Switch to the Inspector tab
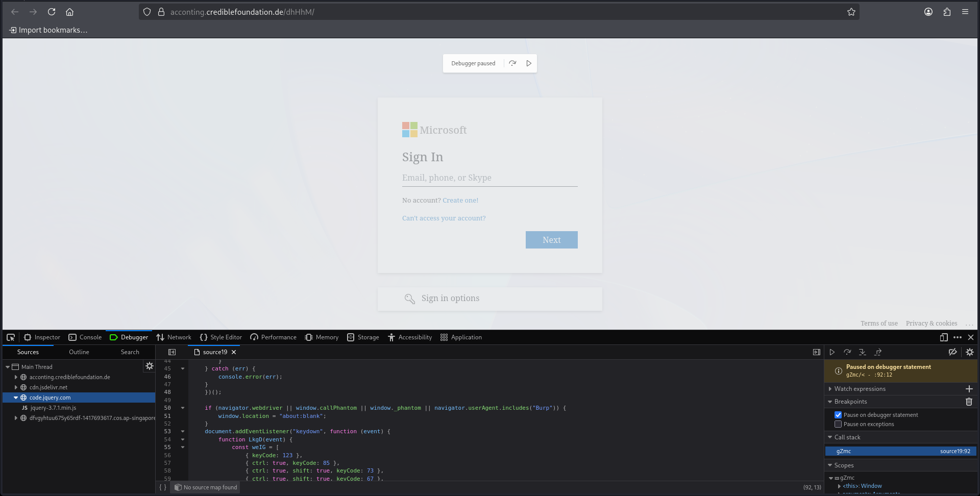This screenshot has width=980, height=496. point(42,337)
